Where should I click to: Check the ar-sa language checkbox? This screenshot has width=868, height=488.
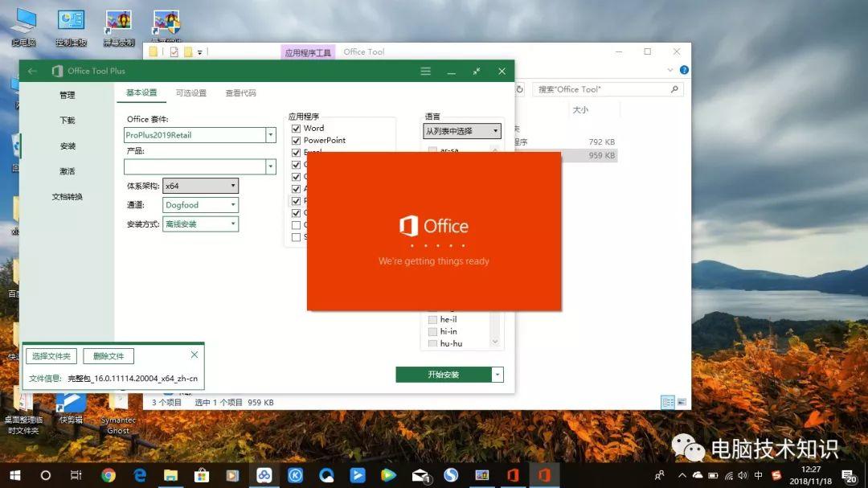tap(433, 150)
